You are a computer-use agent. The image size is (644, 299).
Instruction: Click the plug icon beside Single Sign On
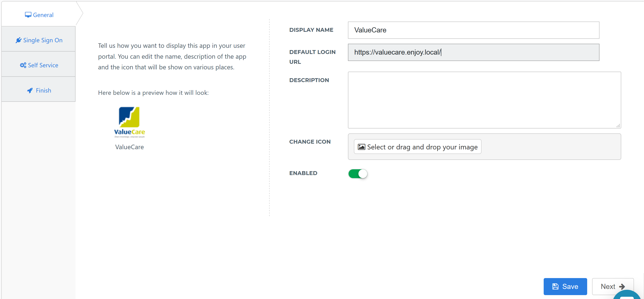click(18, 40)
